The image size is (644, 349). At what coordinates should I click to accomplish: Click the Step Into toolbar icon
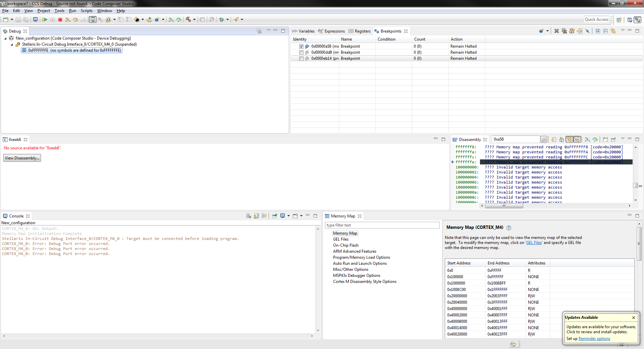(68, 20)
